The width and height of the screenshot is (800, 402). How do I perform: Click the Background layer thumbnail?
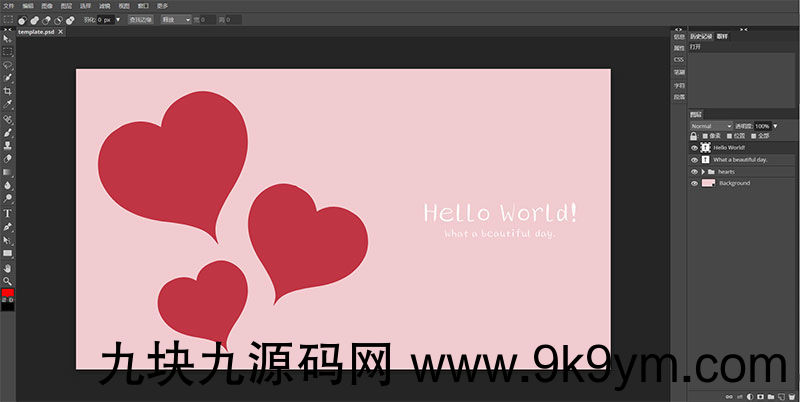pos(708,183)
